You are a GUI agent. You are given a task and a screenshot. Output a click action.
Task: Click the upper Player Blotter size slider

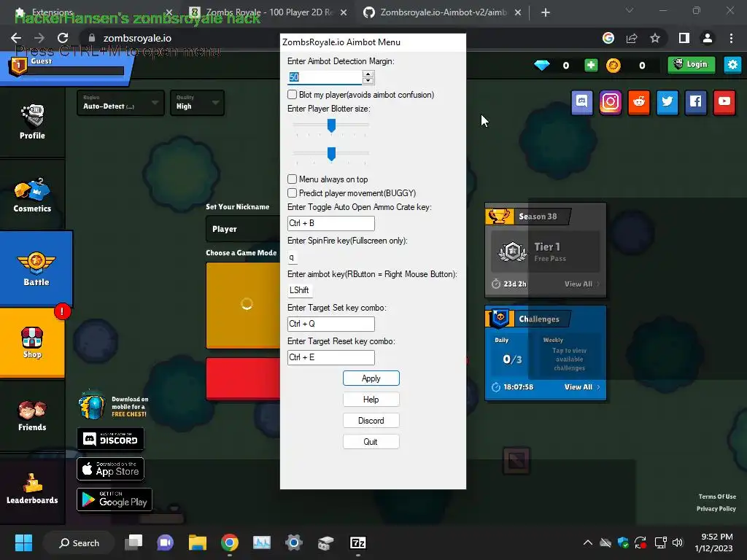[x=331, y=125]
